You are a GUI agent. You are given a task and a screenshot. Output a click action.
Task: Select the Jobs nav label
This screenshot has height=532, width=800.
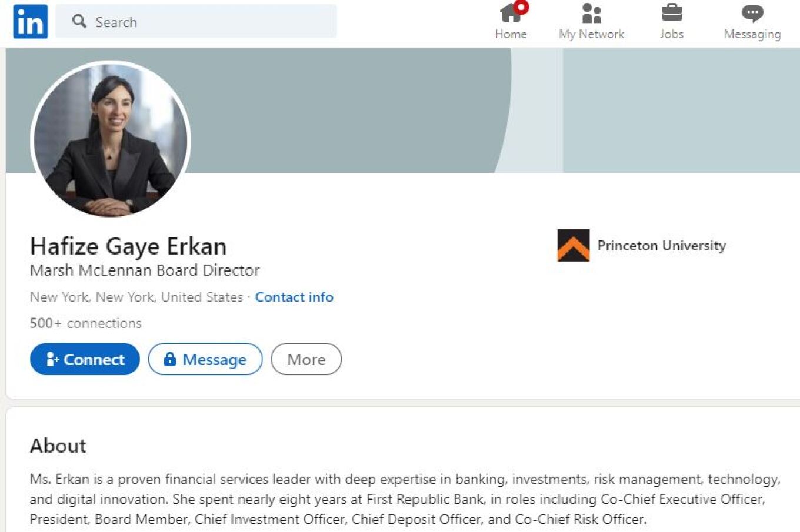(x=672, y=34)
